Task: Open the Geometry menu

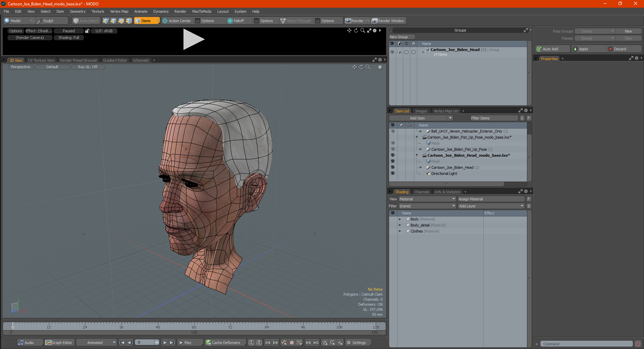Action: 77,11
